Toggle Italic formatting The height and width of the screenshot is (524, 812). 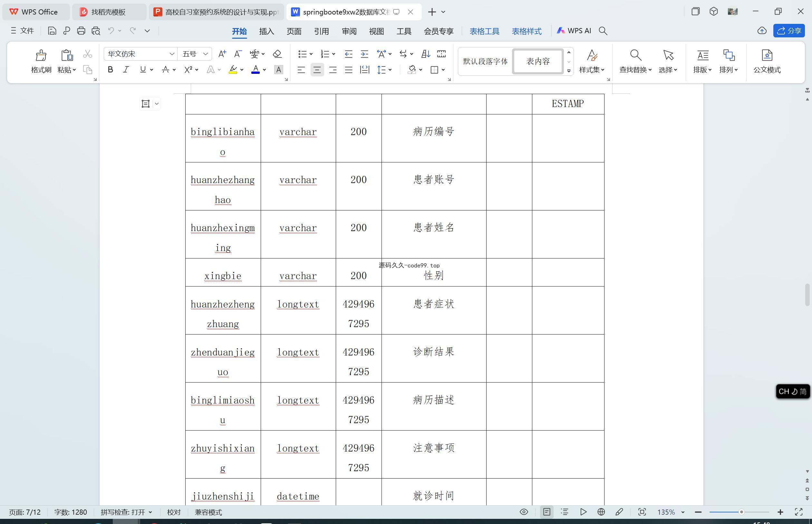[126, 70]
